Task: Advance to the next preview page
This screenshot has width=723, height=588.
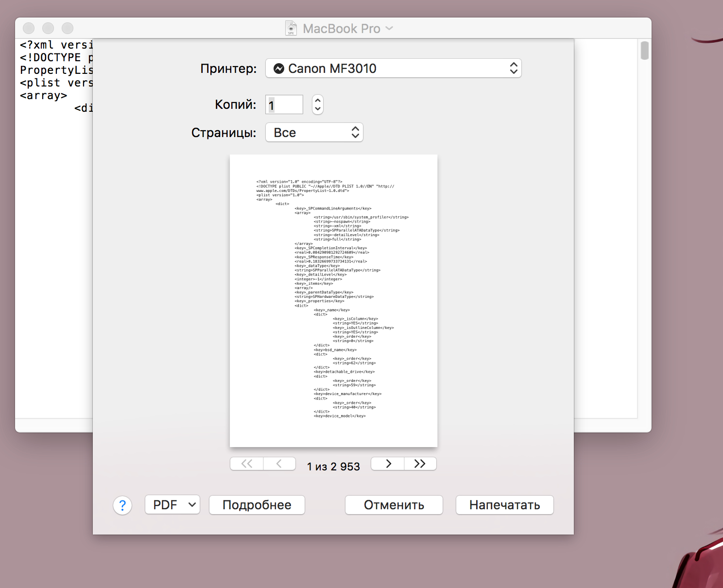Action: [x=388, y=464]
